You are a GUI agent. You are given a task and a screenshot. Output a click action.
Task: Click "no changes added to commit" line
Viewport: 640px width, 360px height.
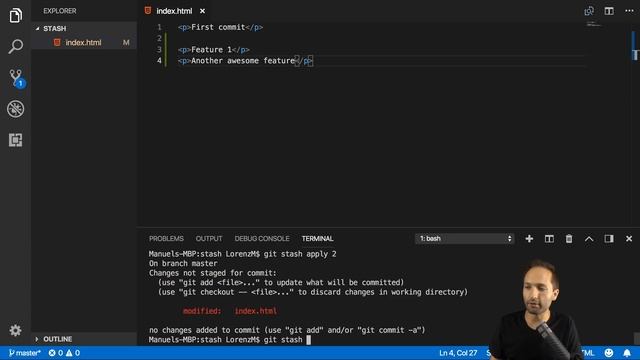[287, 330]
